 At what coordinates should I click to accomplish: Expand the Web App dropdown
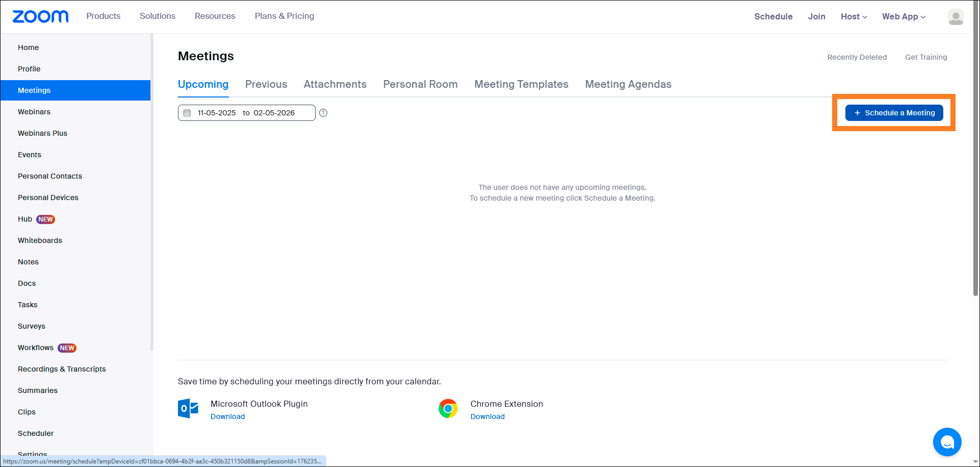coord(903,16)
